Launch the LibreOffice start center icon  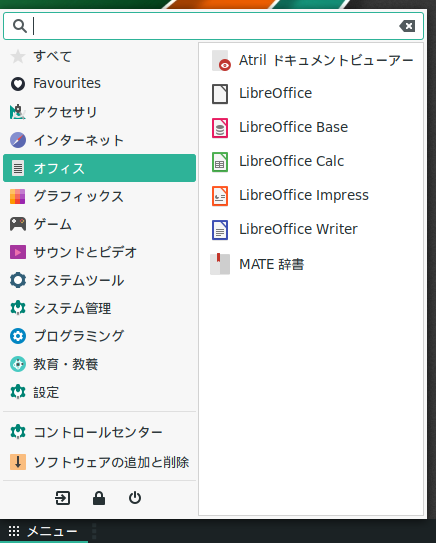[220, 94]
